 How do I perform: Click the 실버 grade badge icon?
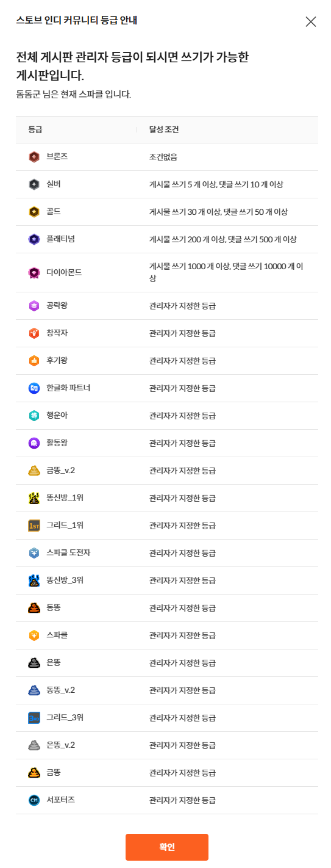click(34, 184)
